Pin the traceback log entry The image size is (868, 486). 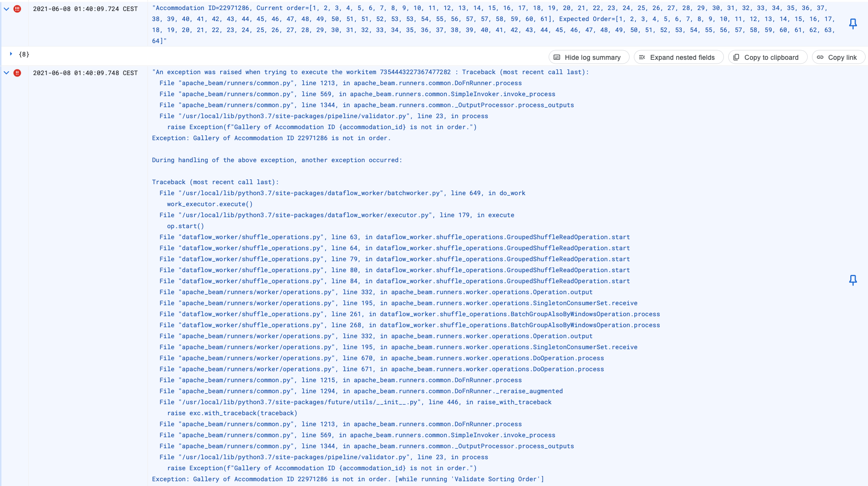click(853, 281)
